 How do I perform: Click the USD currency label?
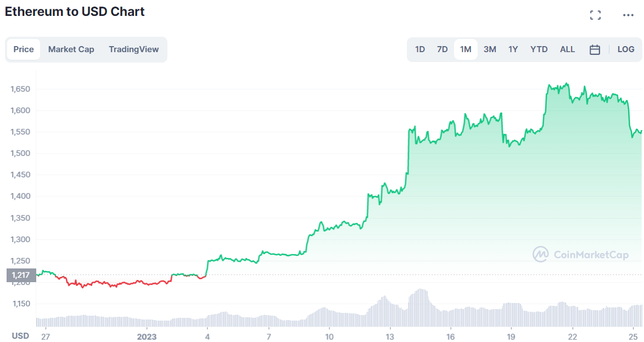21,336
